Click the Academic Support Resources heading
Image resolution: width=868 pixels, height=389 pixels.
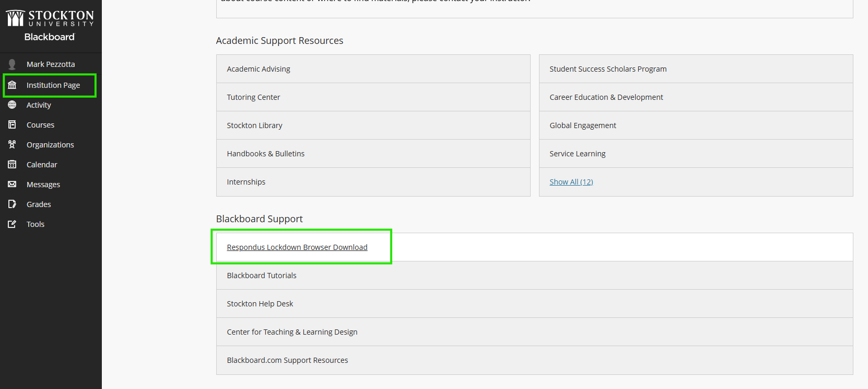point(279,41)
